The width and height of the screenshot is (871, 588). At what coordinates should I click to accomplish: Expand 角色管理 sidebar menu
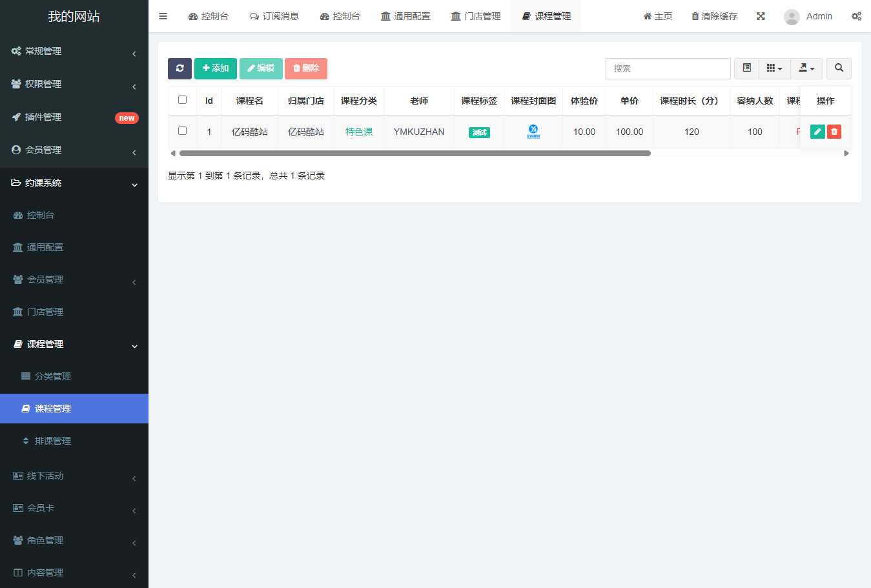(74, 540)
